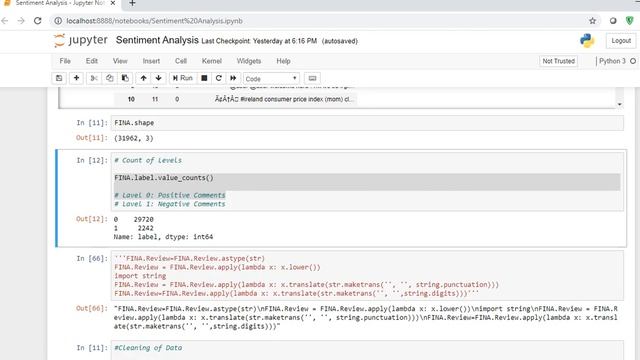
Task: Click the 'Level 0: Positive Comments' comment
Action: 170,195
